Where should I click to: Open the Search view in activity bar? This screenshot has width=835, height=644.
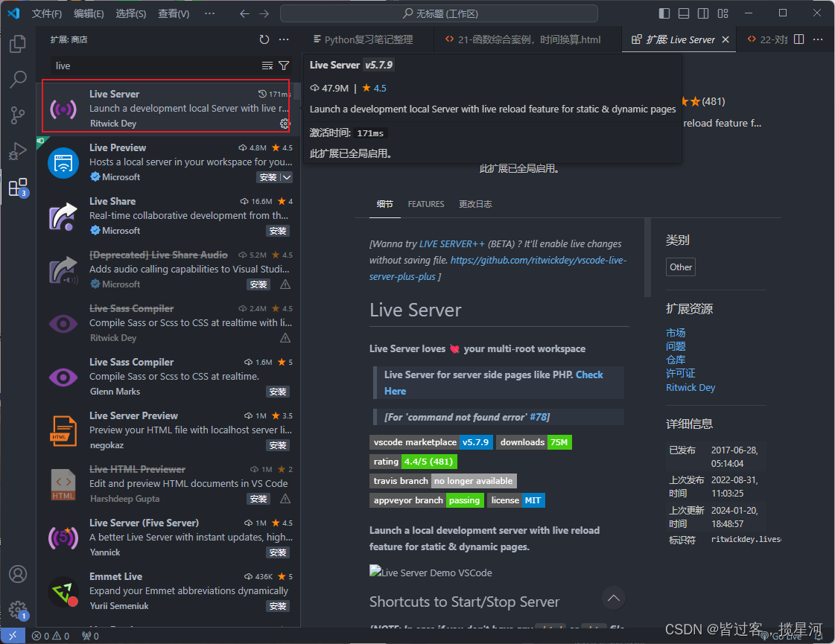click(18, 80)
